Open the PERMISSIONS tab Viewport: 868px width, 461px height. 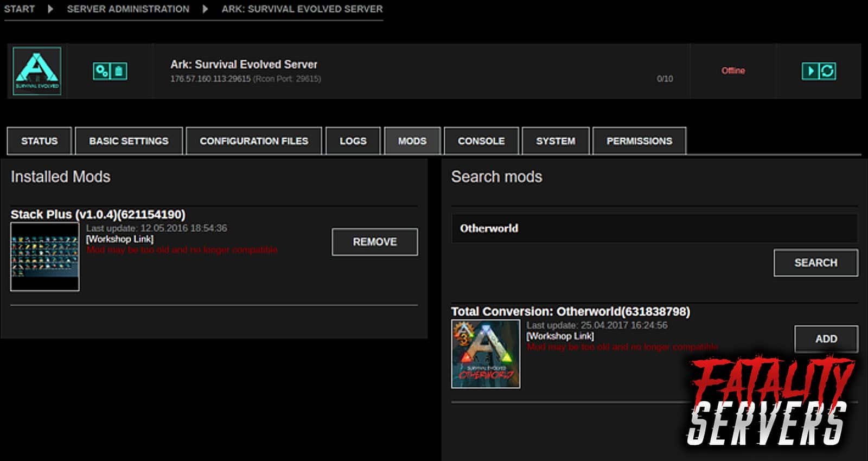pos(639,141)
